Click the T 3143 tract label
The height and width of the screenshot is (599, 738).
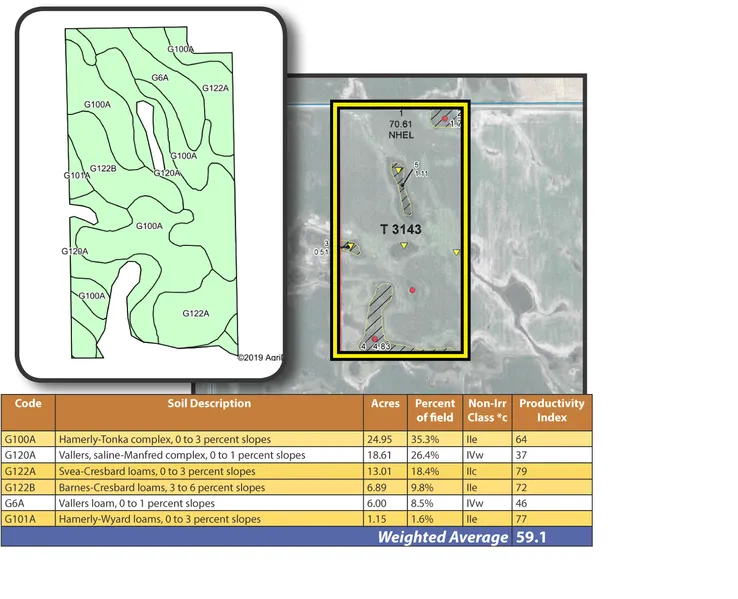pyautogui.click(x=400, y=230)
